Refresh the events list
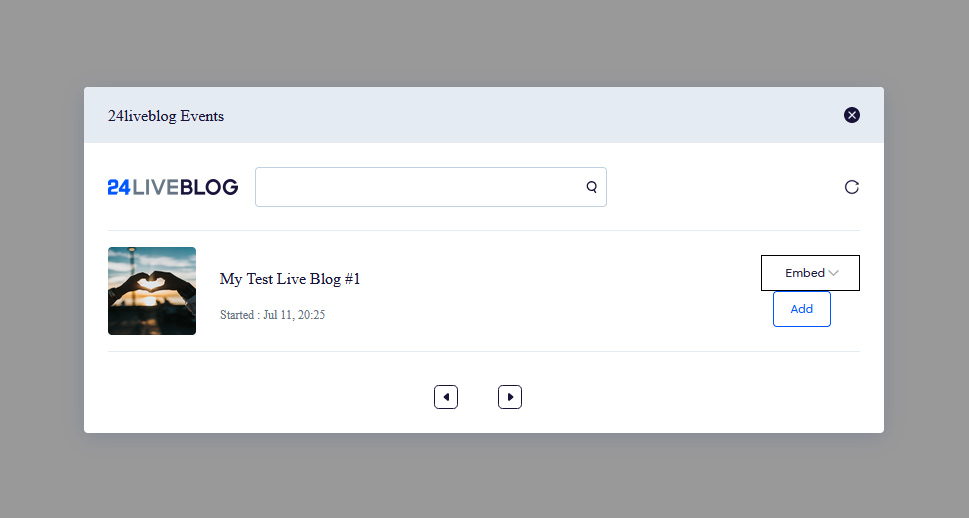This screenshot has width=969, height=518. 852,187
